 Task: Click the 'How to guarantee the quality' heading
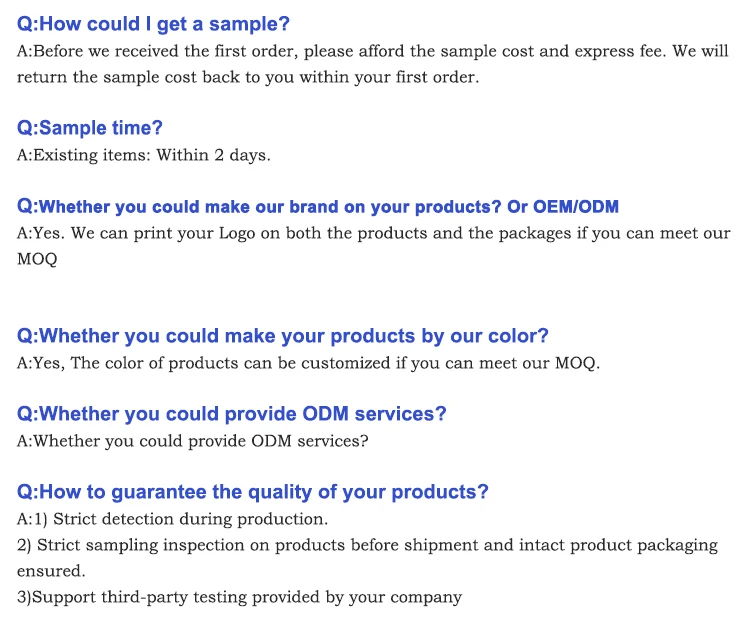253,492
